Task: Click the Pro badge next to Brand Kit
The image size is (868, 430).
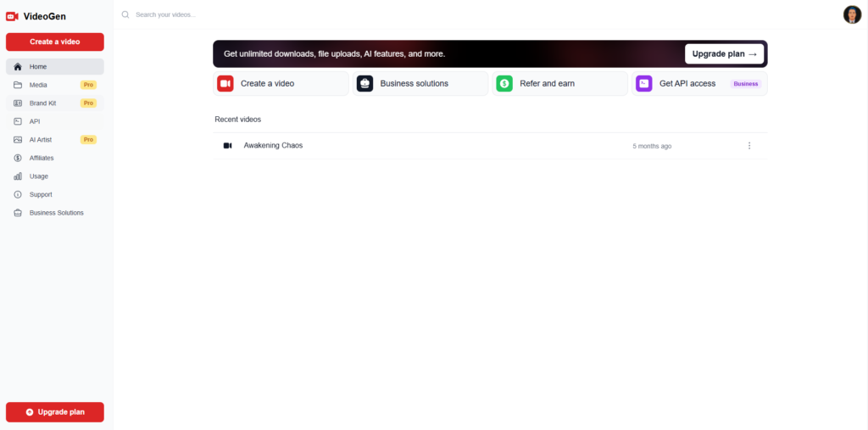Action: [x=88, y=103]
